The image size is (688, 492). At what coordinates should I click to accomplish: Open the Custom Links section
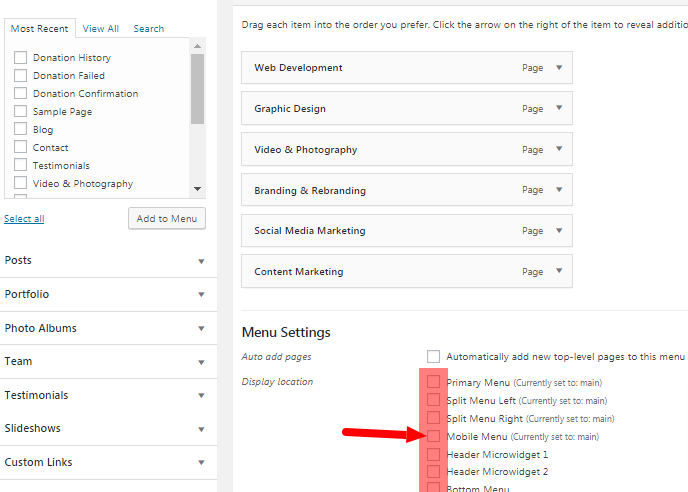201,463
